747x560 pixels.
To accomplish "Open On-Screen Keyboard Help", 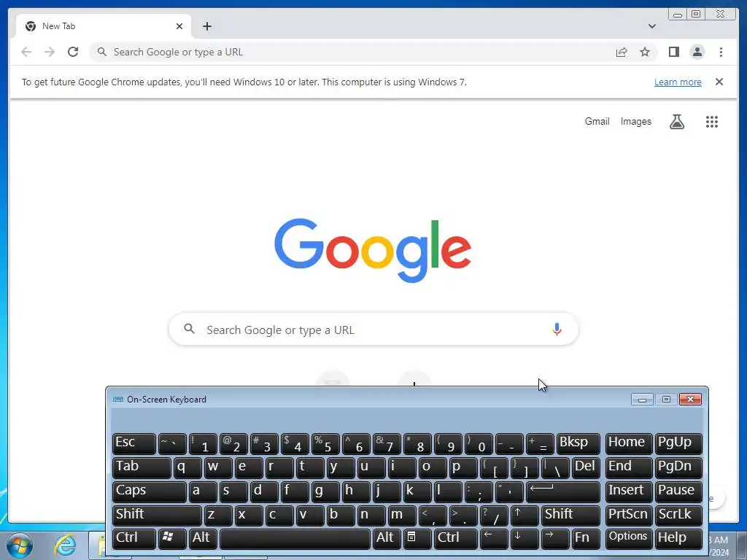I will [x=678, y=539].
